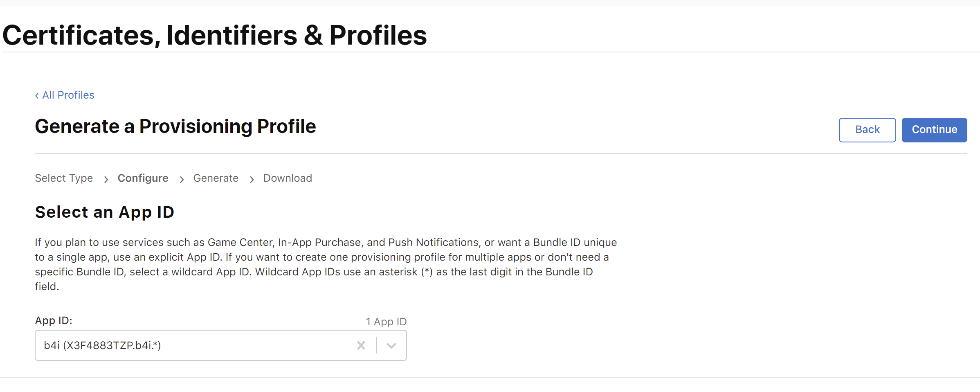Image resolution: width=980 pixels, height=392 pixels.
Task: Select the Configure step
Action: pyautogui.click(x=143, y=178)
